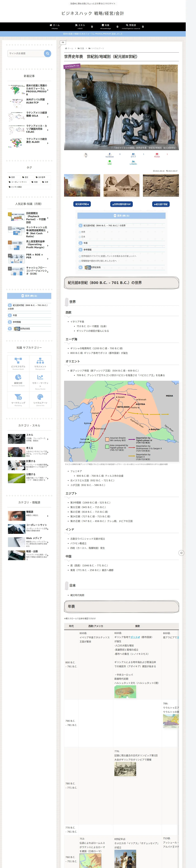Click the ポリス link in the table
The height and width of the screenshot is (868, 196).
click(135, 637)
